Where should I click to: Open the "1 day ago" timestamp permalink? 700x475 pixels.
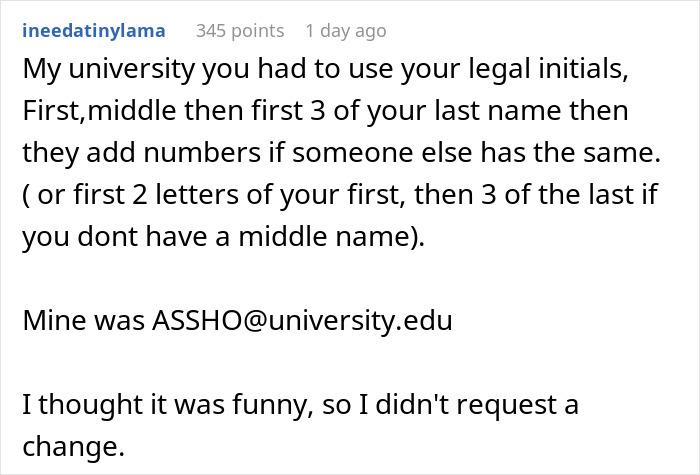click(x=346, y=31)
